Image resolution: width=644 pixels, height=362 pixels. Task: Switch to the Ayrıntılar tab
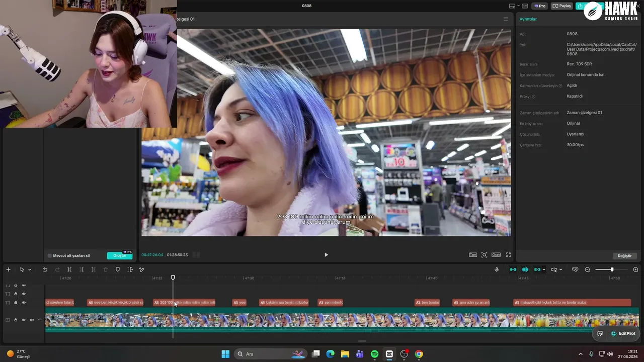click(528, 19)
